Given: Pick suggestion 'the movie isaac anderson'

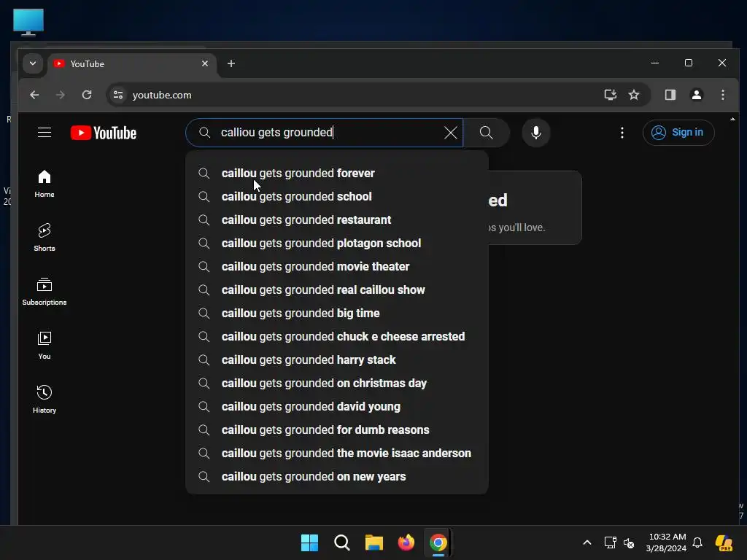Looking at the screenshot, I should (337, 454).
